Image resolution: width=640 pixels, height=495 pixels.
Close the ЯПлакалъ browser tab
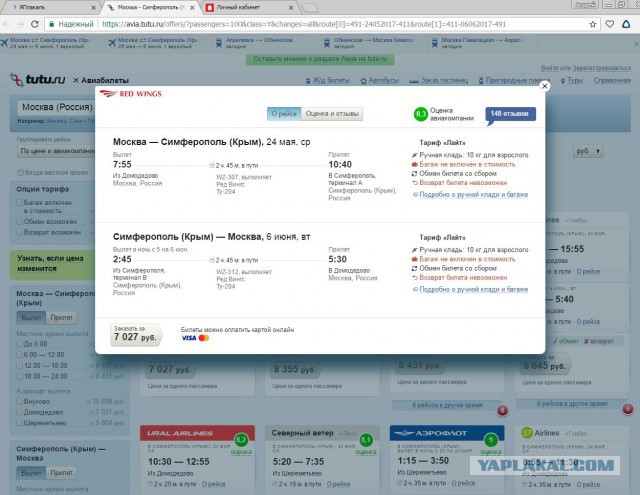[x=93, y=7]
